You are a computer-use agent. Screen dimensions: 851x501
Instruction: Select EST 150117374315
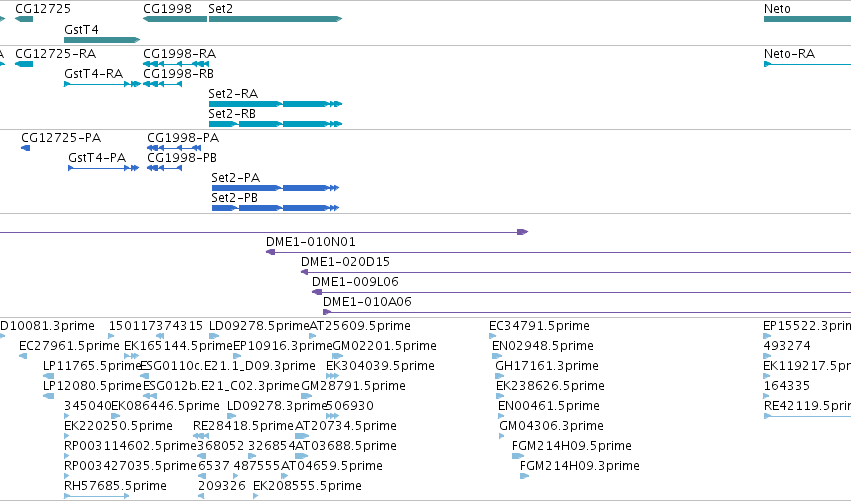point(156,326)
